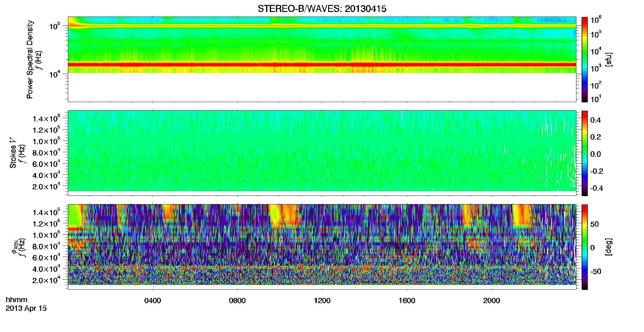Click the STEREO-B/WAVES: 20130415 plot title
Screen dimensions: 644x332
coord(322,9)
